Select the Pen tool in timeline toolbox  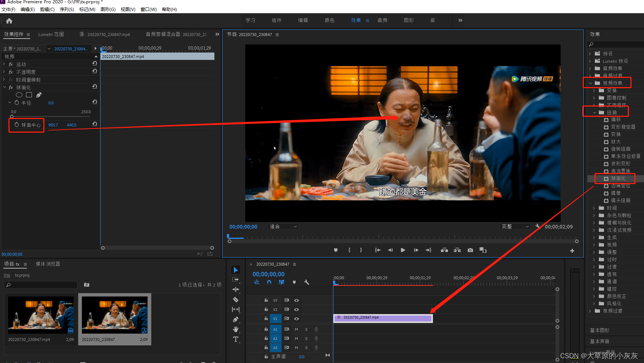point(236,319)
